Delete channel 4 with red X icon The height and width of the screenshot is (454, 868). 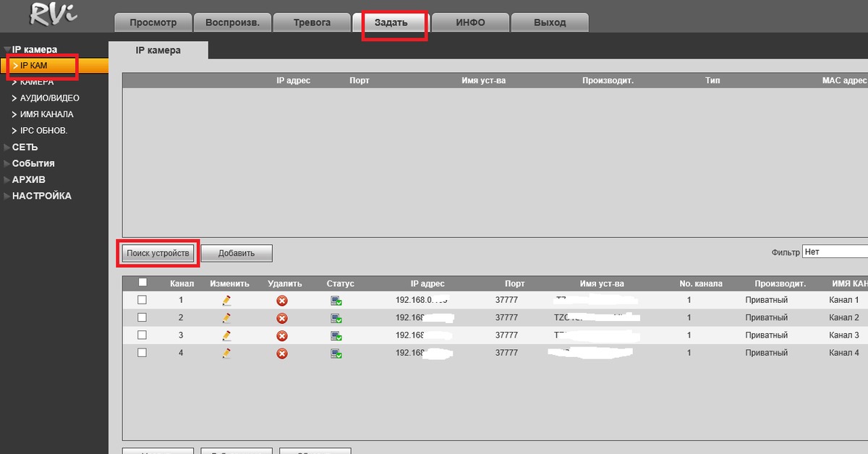click(x=282, y=354)
